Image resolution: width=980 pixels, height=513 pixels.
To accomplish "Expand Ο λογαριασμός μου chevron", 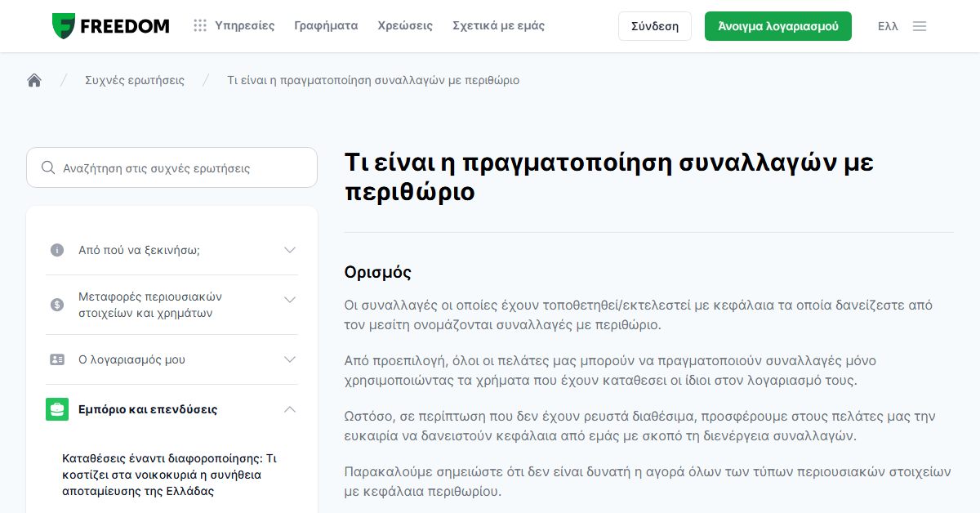I will coord(290,359).
